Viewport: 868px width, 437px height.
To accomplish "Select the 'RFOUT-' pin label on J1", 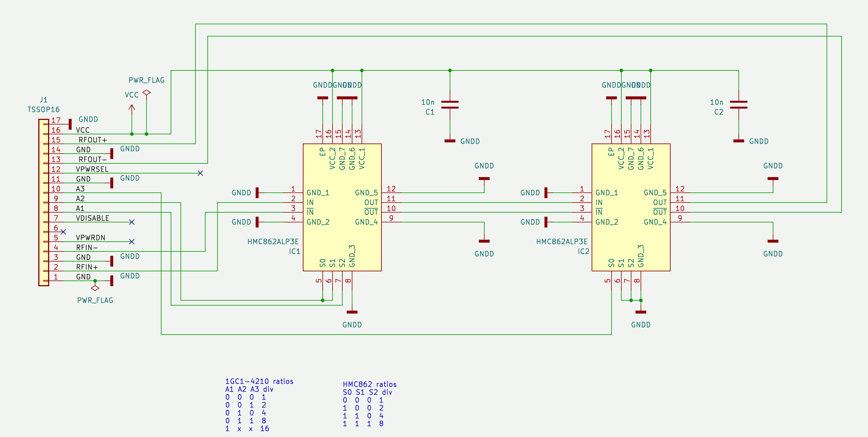I will [x=93, y=159].
